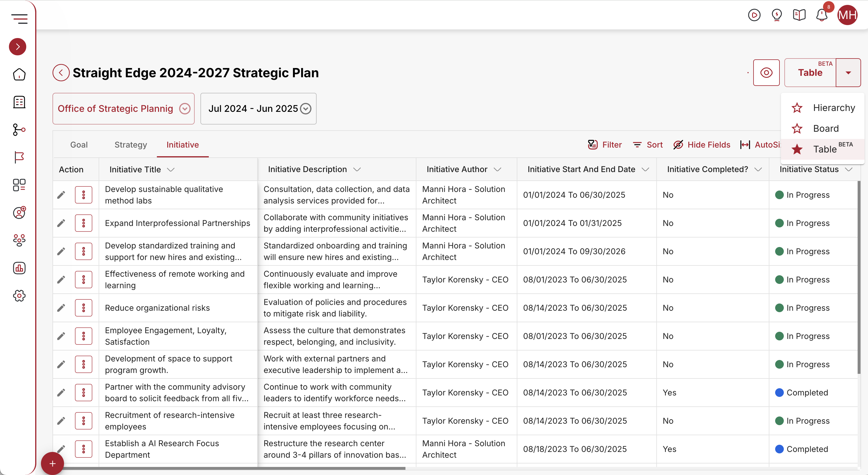This screenshot has width=868, height=475.
Task: Open the hierarchy branch icon in sidebar
Action: (x=19, y=130)
